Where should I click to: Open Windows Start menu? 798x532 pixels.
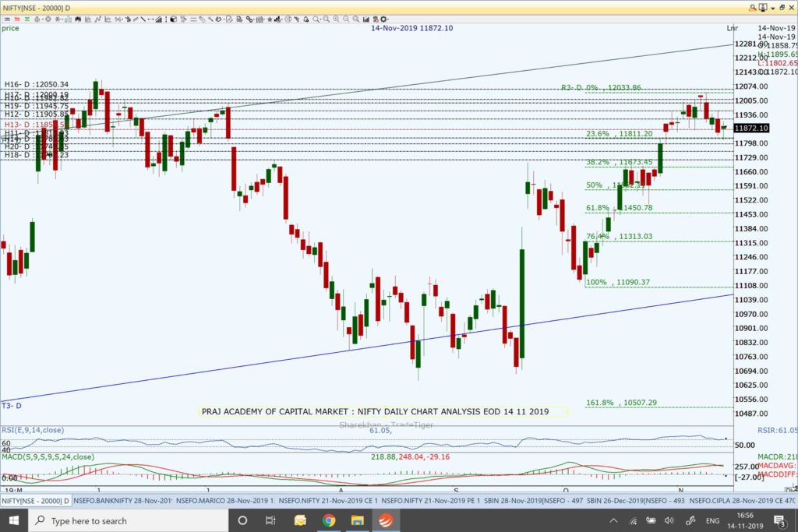[14, 520]
